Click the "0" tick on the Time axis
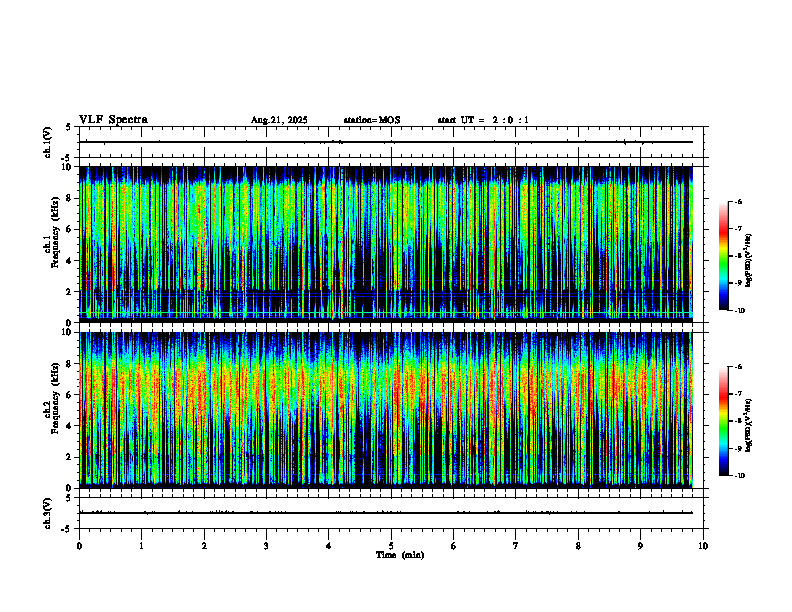 pyautogui.click(x=79, y=546)
